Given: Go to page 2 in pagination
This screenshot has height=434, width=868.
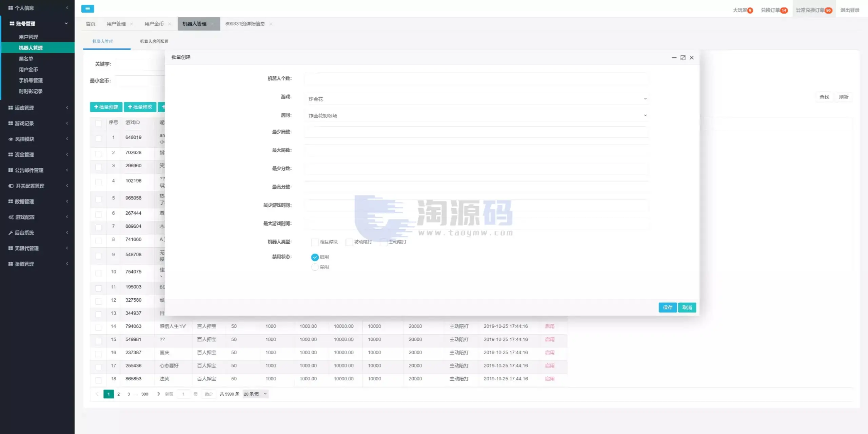Looking at the screenshot, I should coord(119,394).
